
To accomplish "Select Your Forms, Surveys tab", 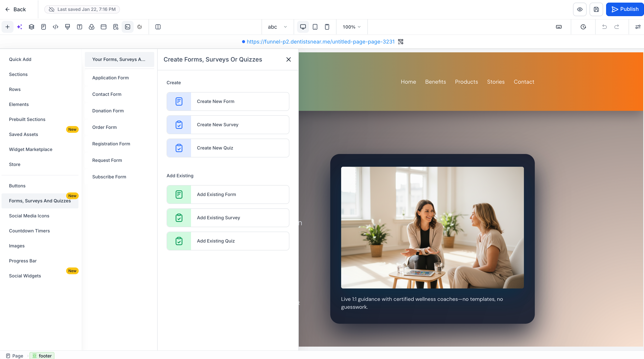I will point(120,59).
